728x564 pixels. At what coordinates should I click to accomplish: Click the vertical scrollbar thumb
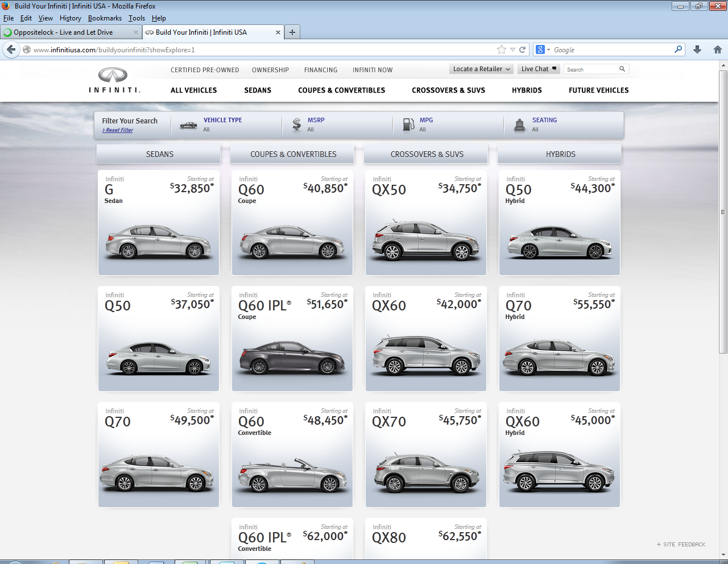pyautogui.click(x=723, y=212)
